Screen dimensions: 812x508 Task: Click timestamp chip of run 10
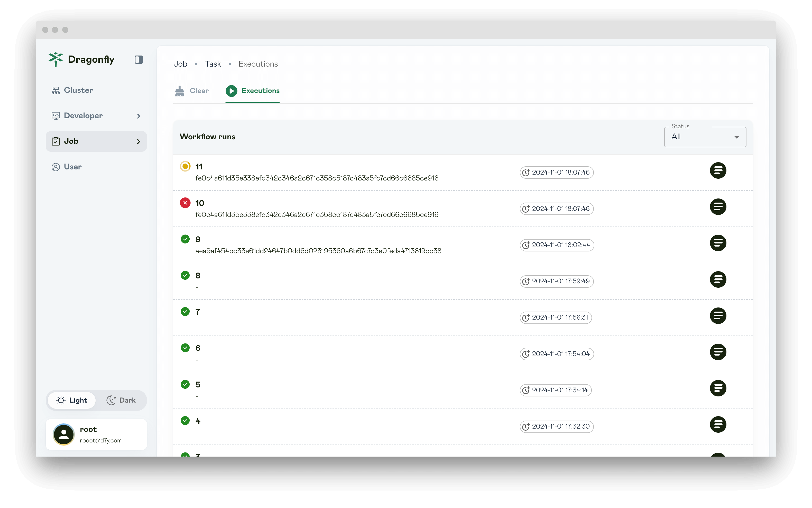tap(557, 209)
